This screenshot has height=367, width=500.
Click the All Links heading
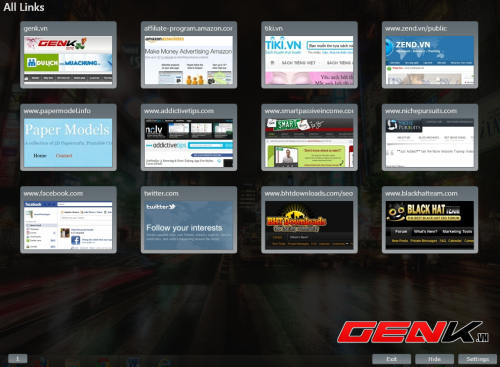click(x=24, y=7)
